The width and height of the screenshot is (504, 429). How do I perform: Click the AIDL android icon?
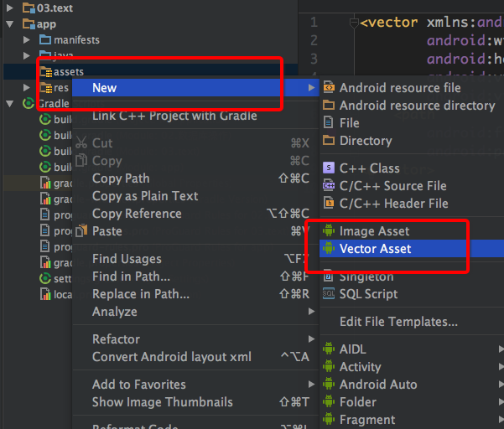329,349
